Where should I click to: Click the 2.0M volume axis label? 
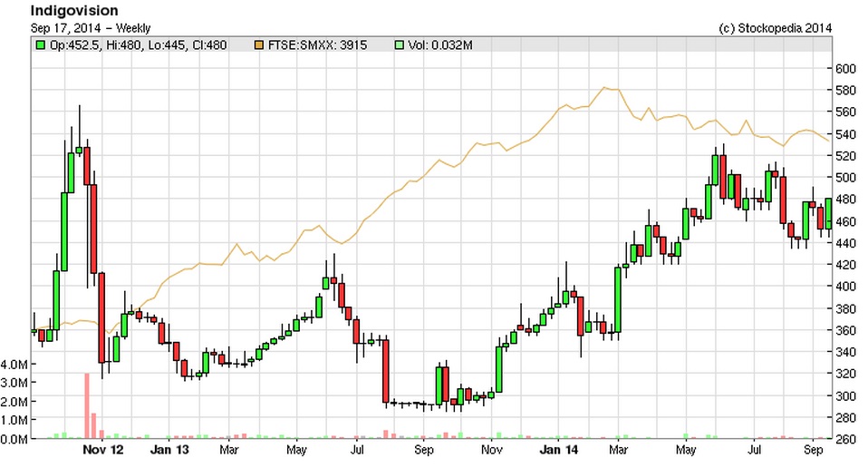(x=14, y=402)
